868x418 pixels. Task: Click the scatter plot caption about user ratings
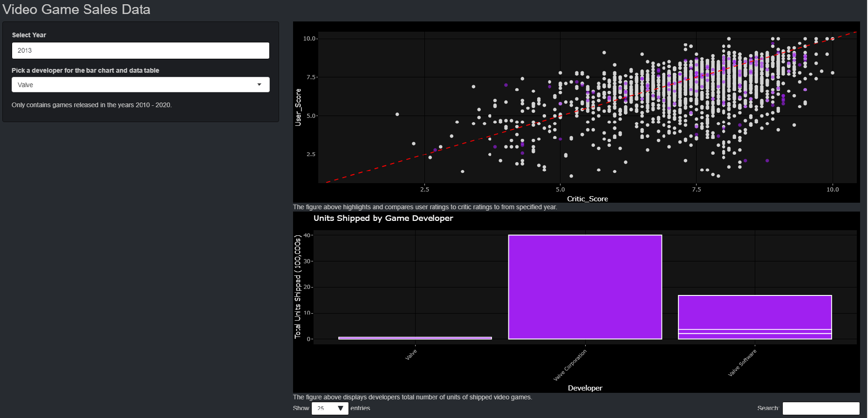click(x=424, y=207)
